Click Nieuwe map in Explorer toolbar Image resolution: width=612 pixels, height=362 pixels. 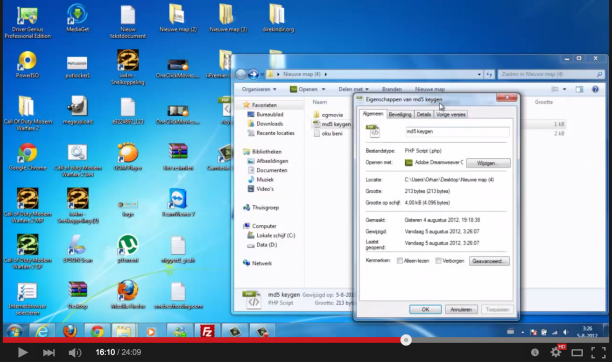tap(429, 89)
